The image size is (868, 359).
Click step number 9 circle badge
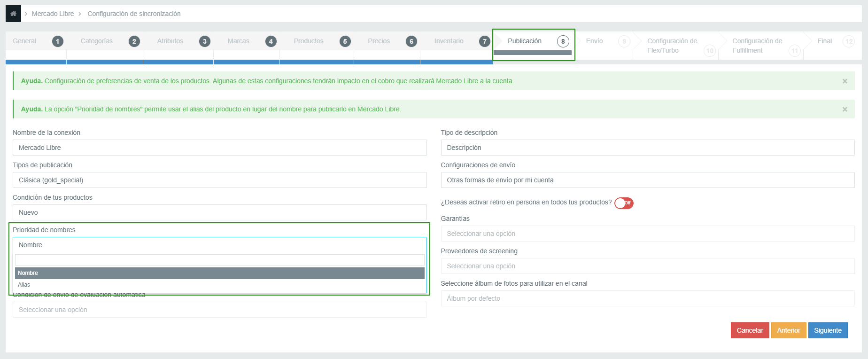(624, 41)
